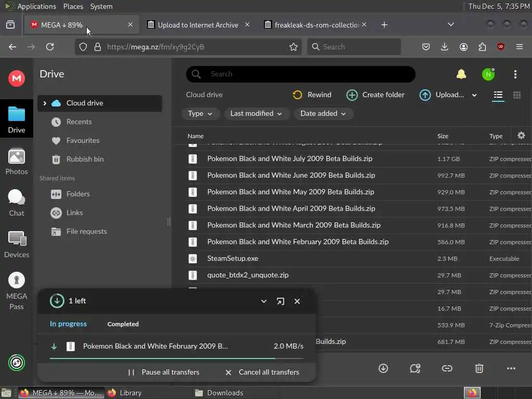The image size is (532, 399).
Task: Expand the Cloud drive tree
Action: coord(45,103)
